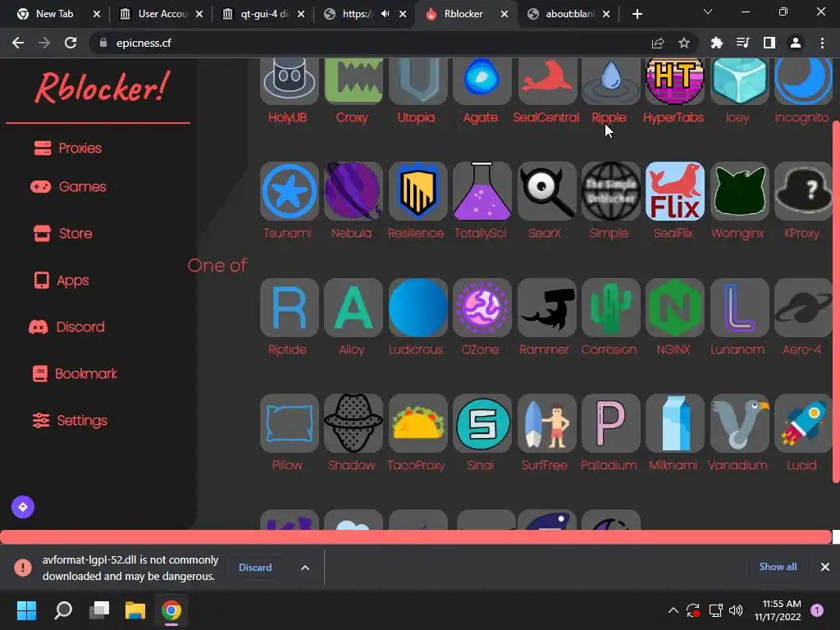Open the Lucid rocket icon

pos(804,423)
